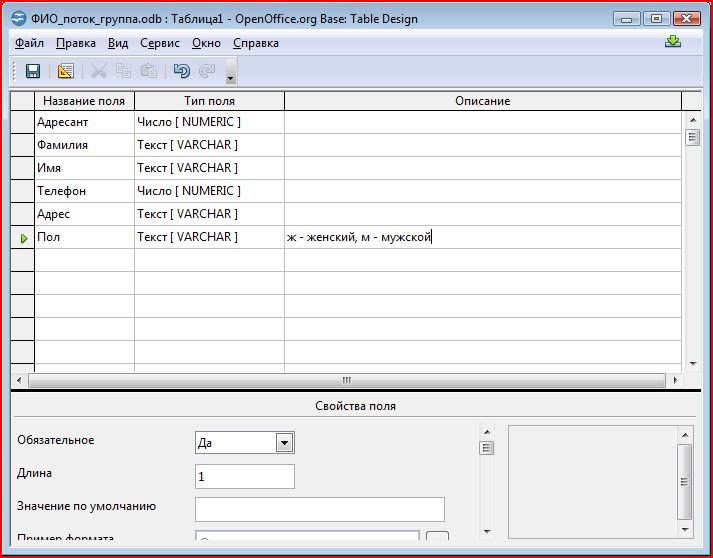Click the Copy icon in toolbar

pyautogui.click(x=123, y=71)
